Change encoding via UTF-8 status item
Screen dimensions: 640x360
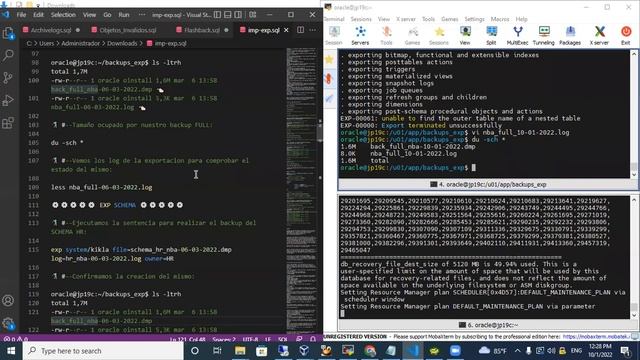click(x=250, y=339)
